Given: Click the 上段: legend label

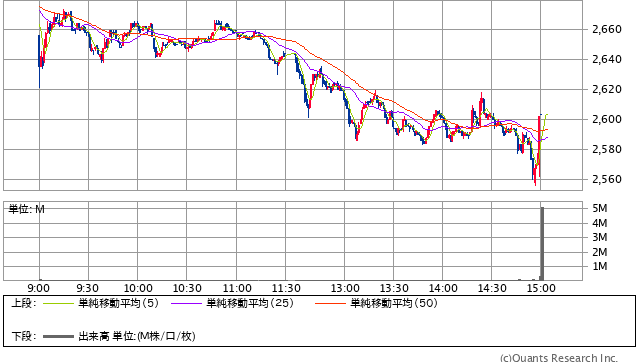Looking at the screenshot, I should point(24,303).
